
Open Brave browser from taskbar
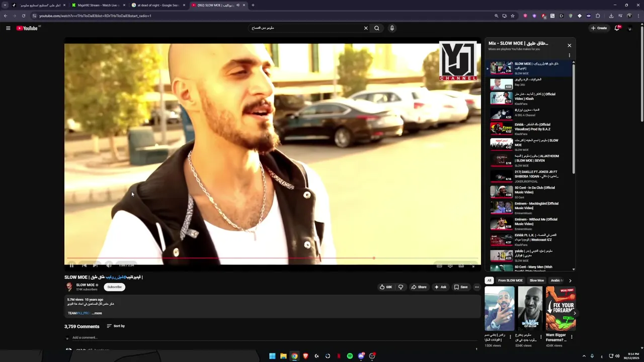[305, 356]
